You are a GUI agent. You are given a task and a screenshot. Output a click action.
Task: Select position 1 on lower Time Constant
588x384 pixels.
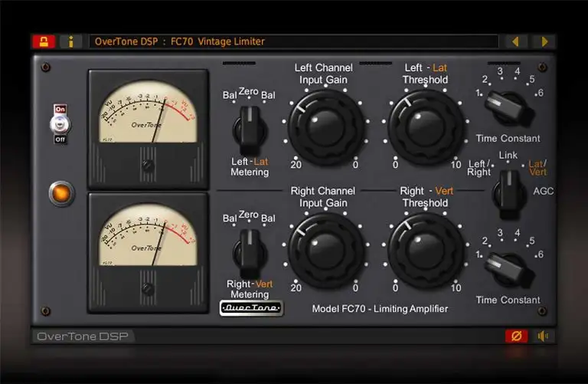pos(478,254)
